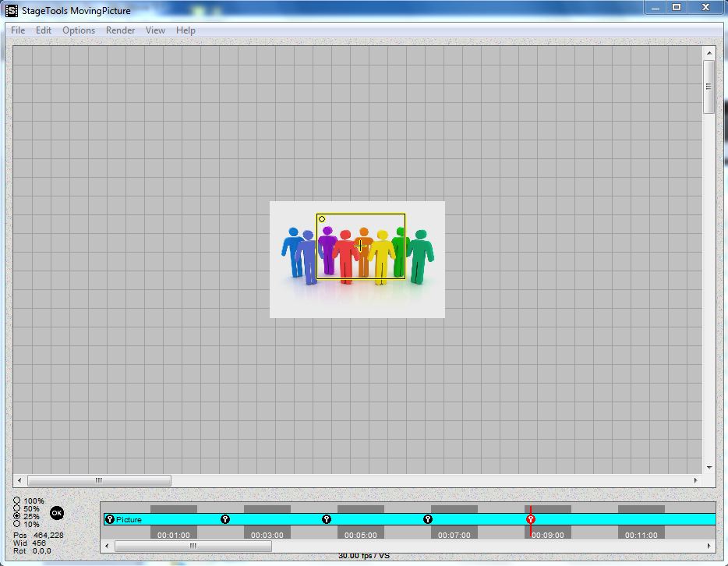Select the 100% zoom radio button
Image resolution: width=728 pixels, height=566 pixels.
[16, 501]
